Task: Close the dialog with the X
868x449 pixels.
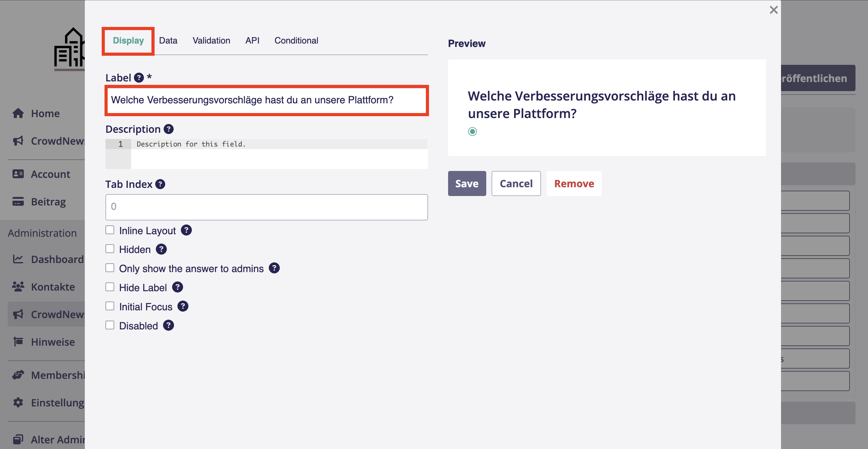Action: tap(774, 10)
